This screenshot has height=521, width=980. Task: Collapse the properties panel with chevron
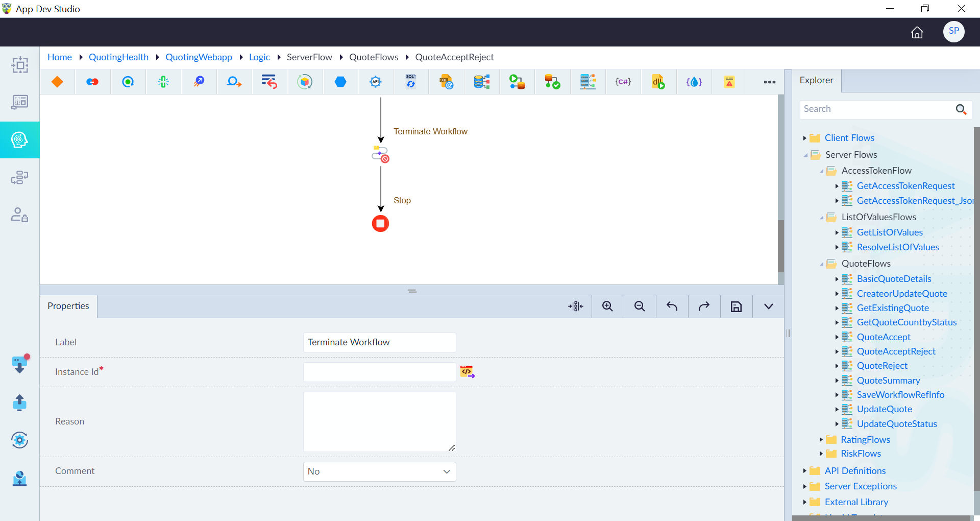click(x=768, y=306)
